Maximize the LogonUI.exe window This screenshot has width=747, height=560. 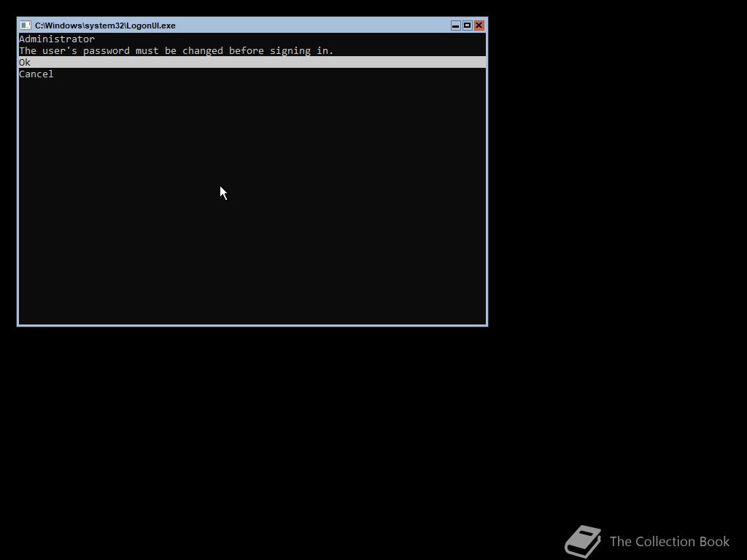pos(468,26)
